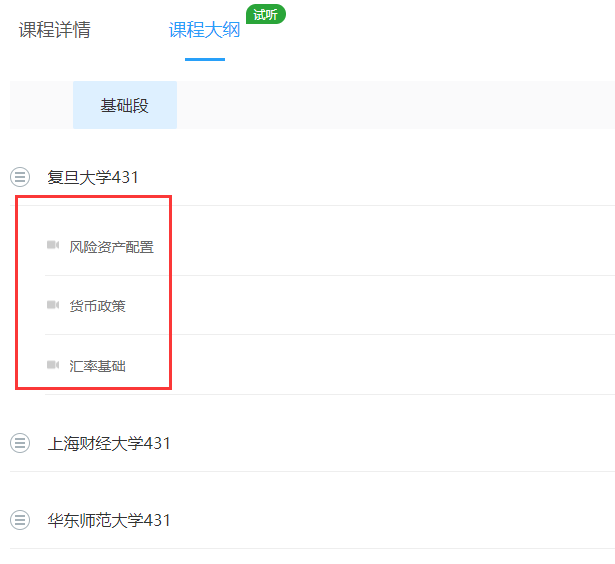Open the 货币政策 lesson

(x=98, y=306)
